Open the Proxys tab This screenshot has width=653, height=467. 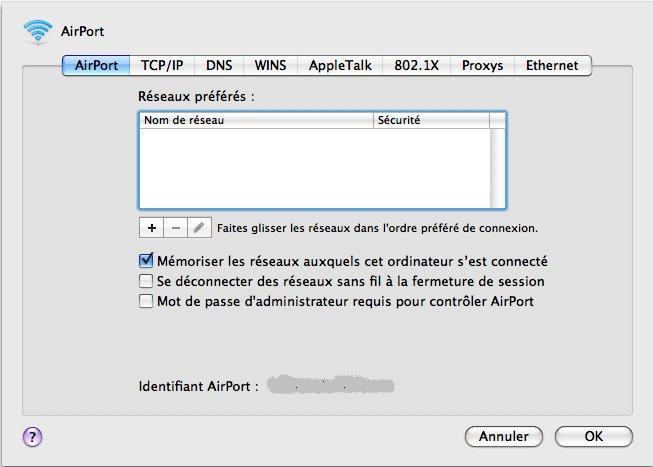pos(482,65)
